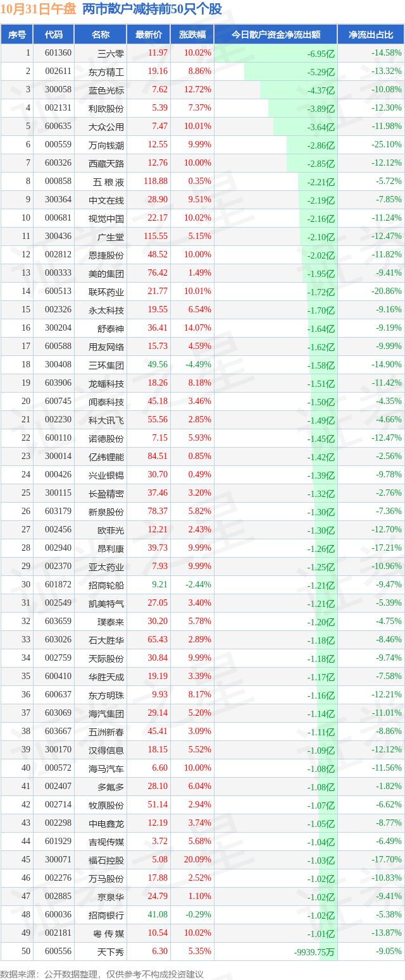Click the 名称 column header
Image resolution: width=405 pixels, height=980 pixels.
tap(101, 35)
